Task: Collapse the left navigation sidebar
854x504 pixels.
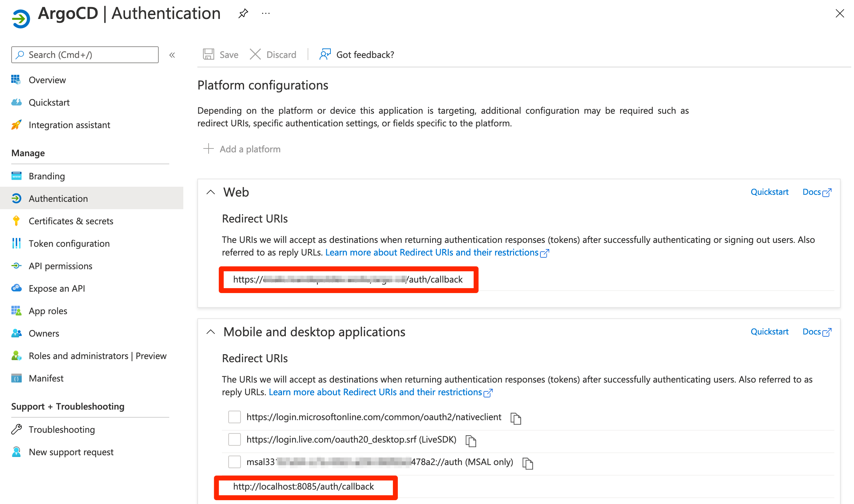Action: (x=172, y=55)
